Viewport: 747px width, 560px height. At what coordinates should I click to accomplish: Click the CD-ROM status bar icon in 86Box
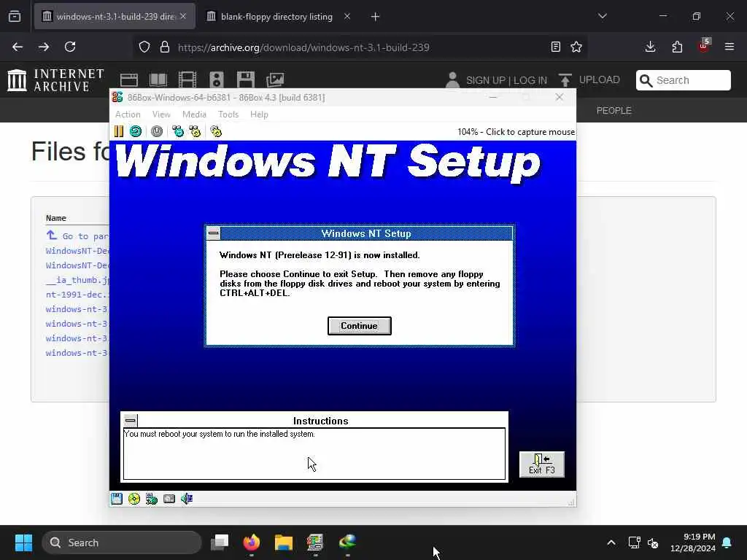pos(134,499)
